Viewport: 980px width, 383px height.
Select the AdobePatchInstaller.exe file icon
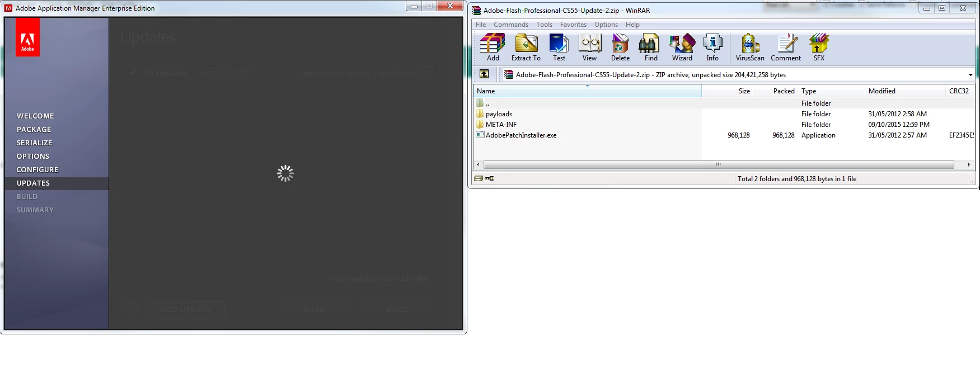click(480, 135)
